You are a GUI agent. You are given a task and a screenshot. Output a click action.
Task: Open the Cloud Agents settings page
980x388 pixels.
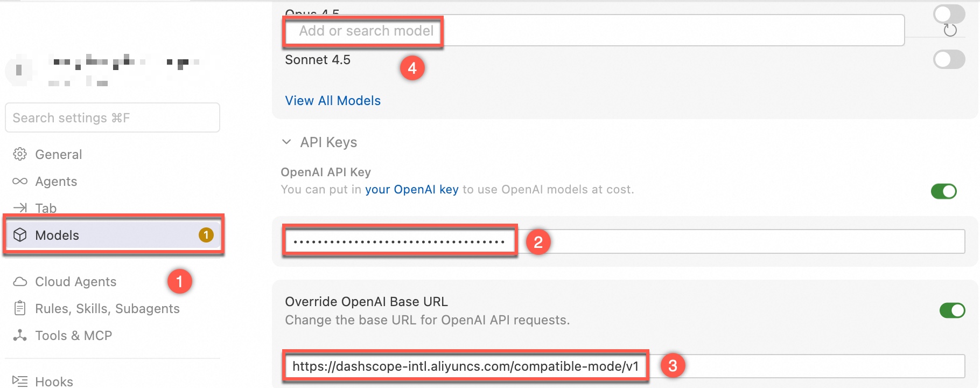(x=75, y=282)
